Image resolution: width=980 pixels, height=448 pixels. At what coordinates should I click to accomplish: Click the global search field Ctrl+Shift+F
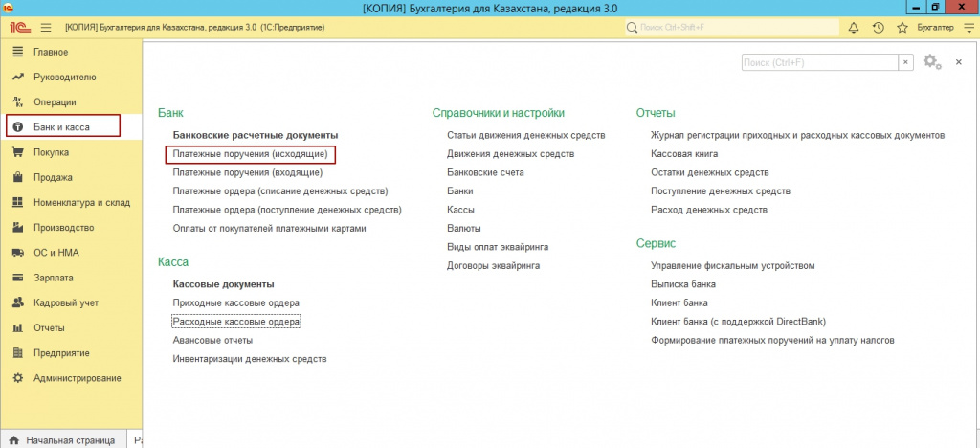pyautogui.click(x=732, y=28)
